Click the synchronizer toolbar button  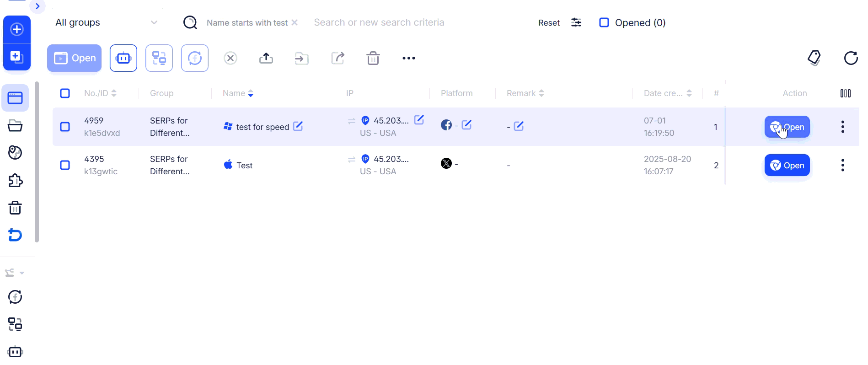(159, 58)
